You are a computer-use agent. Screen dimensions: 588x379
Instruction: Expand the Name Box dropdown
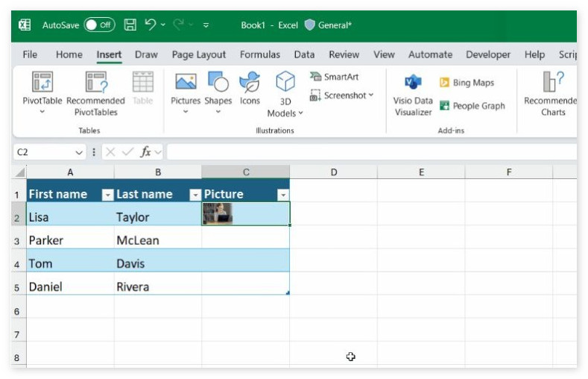point(80,152)
